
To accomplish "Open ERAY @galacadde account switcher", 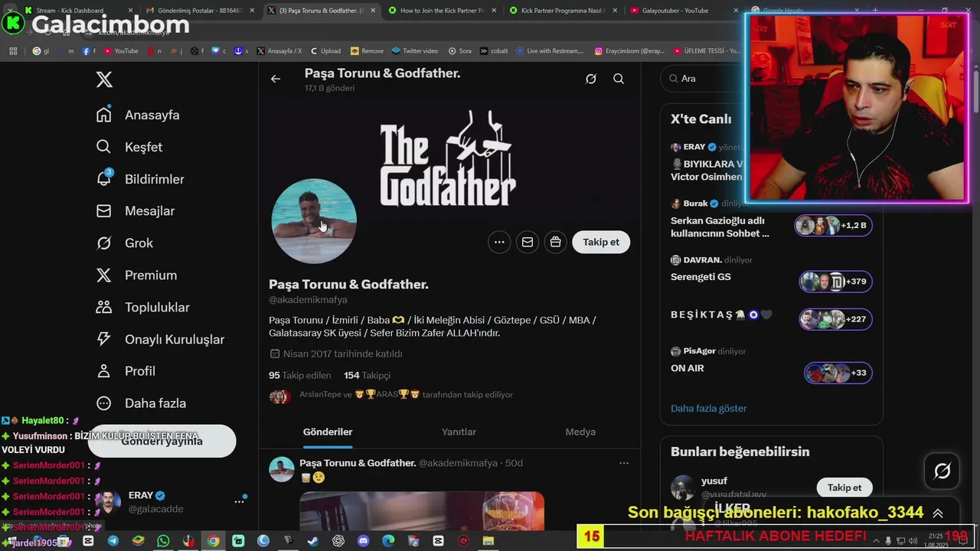I will click(171, 502).
